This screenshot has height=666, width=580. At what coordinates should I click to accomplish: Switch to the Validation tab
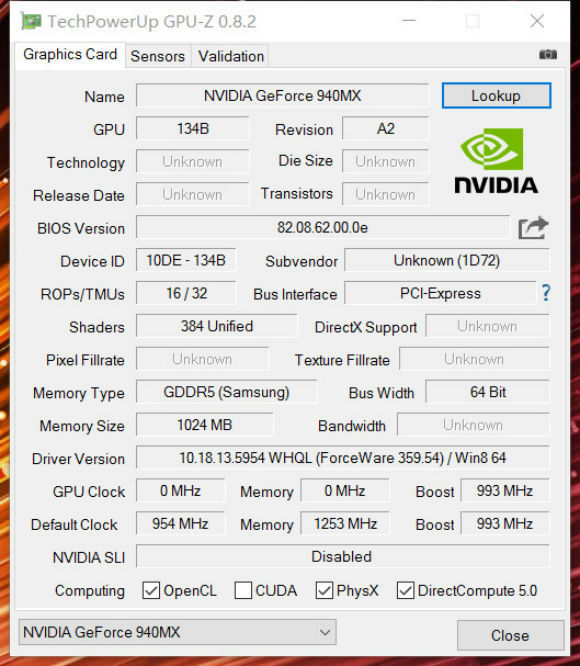(231, 56)
